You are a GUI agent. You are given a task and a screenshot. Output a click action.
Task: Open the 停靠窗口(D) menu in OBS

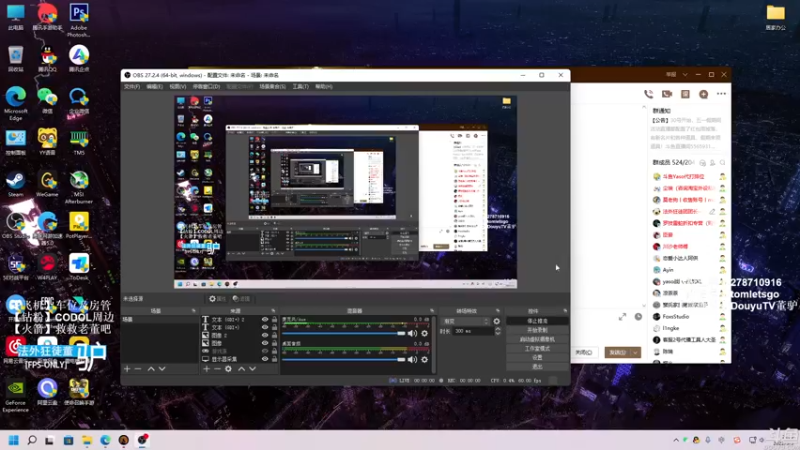coord(206,87)
